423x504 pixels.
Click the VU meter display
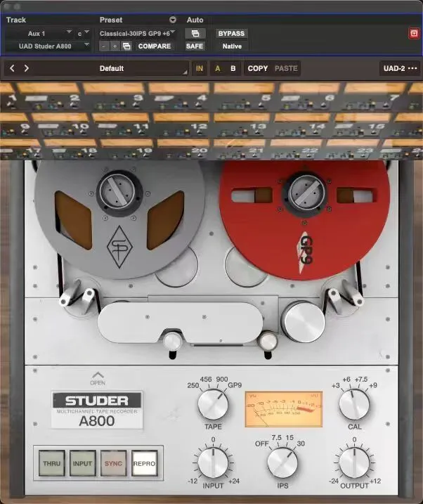point(284,409)
